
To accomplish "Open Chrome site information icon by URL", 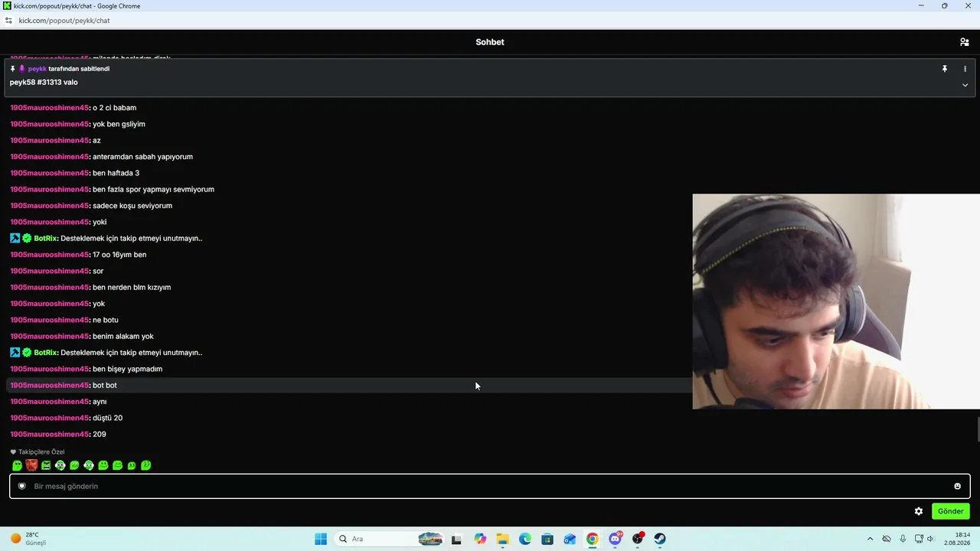I will (8, 21).
